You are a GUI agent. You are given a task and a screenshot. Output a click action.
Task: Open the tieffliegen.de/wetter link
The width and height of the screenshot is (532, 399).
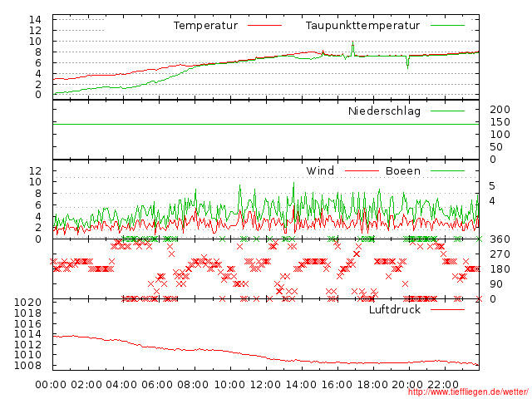point(468,392)
